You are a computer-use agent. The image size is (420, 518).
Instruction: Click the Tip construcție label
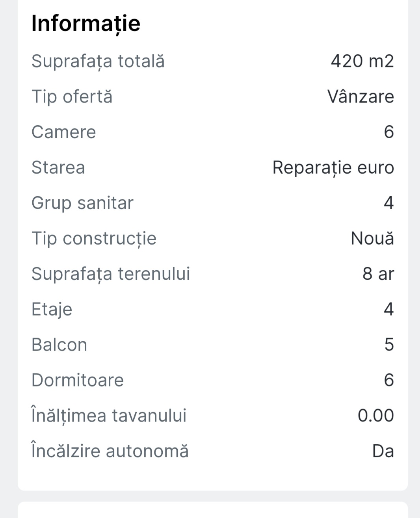[x=94, y=239]
